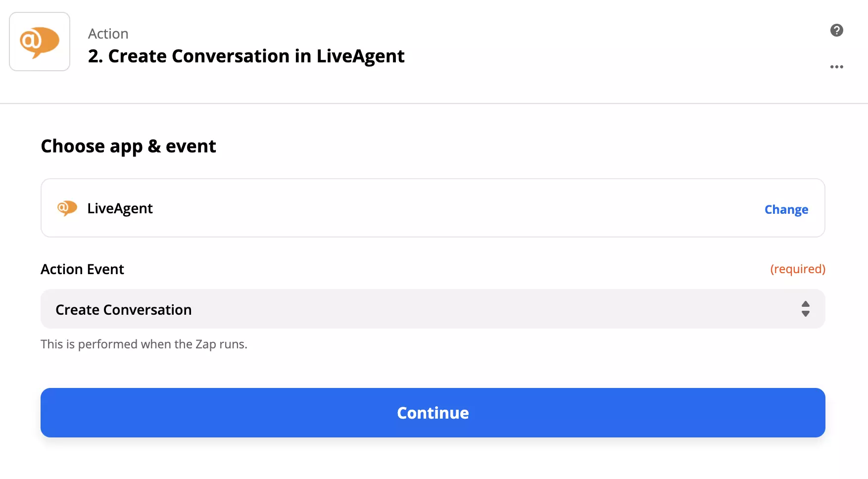
Task: Click the Action label above the step title
Action: click(108, 33)
